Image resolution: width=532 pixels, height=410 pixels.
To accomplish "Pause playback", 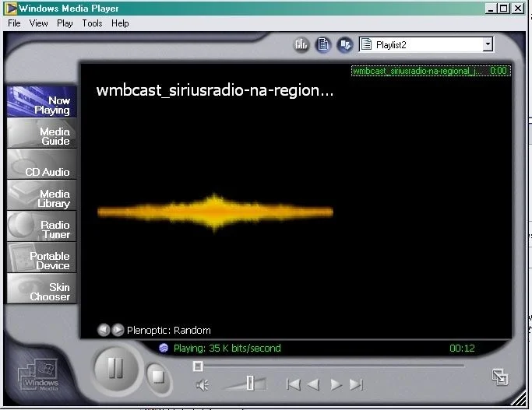I will click(116, 368).
